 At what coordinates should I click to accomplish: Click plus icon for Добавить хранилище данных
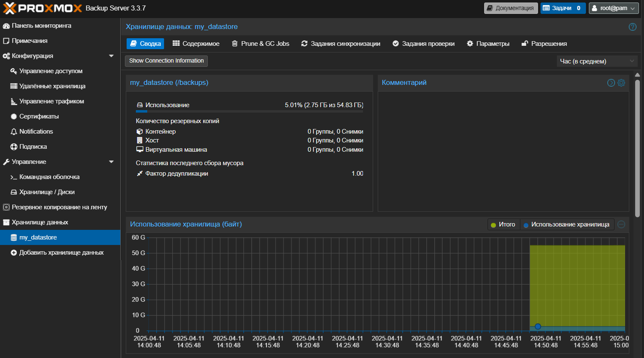tap(14, 253)
